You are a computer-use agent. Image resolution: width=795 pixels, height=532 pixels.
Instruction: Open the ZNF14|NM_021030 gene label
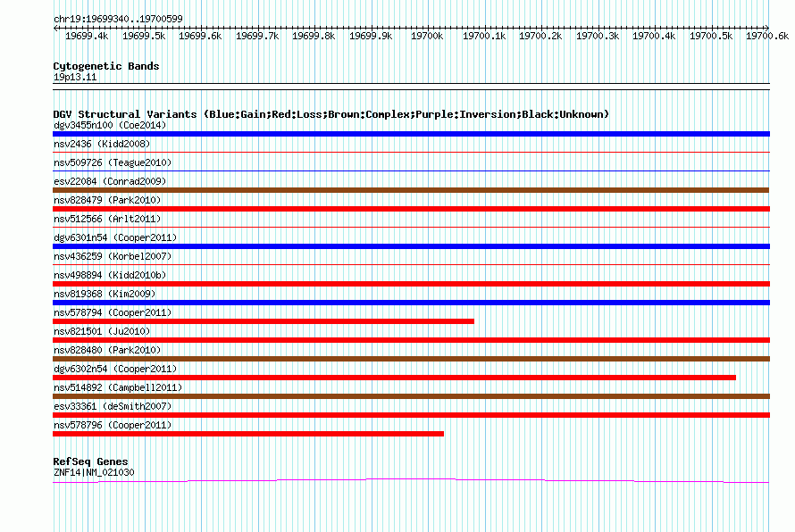click(x=94, y=473)
